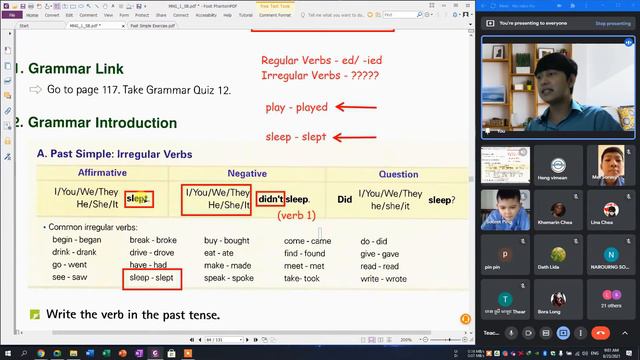
Task: Open the bookmarks panel in left sidebar
Action: 7,51
